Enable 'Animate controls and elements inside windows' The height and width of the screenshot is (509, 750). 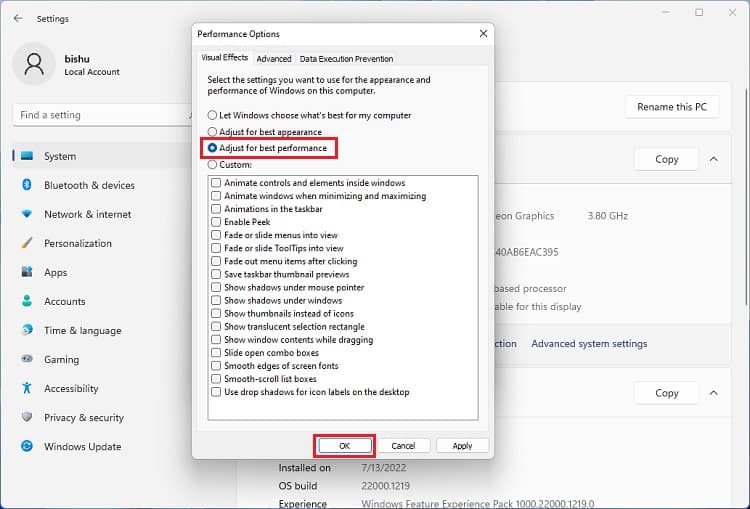pos(216,183)
